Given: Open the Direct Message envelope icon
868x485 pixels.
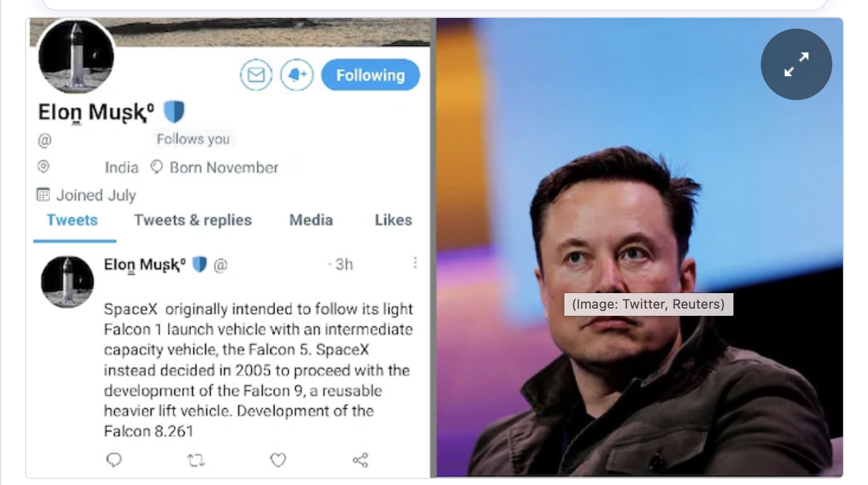Looking at the screenshot, I should [255, 75].
